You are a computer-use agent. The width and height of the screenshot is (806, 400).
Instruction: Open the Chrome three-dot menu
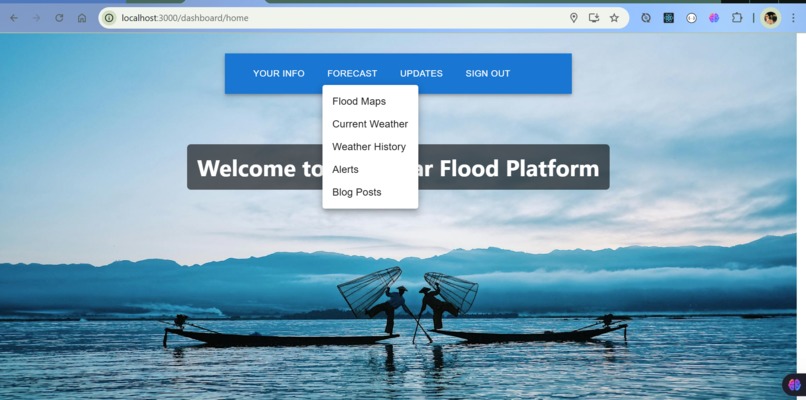[793, 18]
